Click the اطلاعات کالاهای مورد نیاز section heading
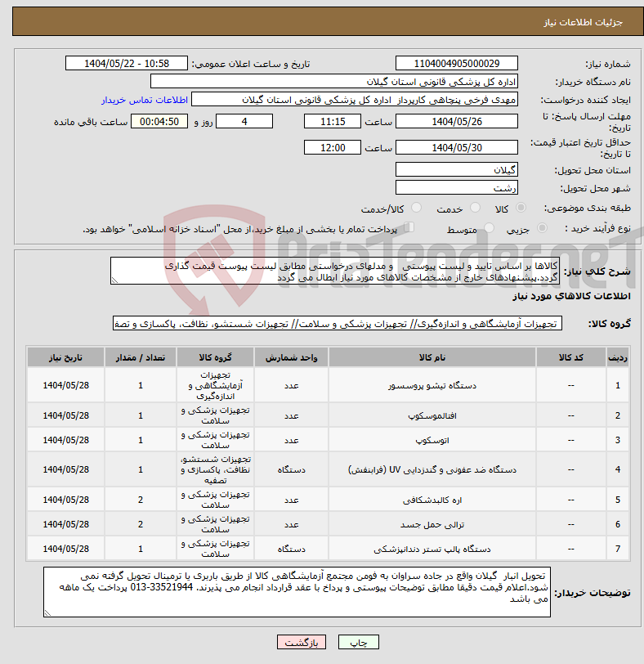The image size is (644, 664). pos(571,296)
